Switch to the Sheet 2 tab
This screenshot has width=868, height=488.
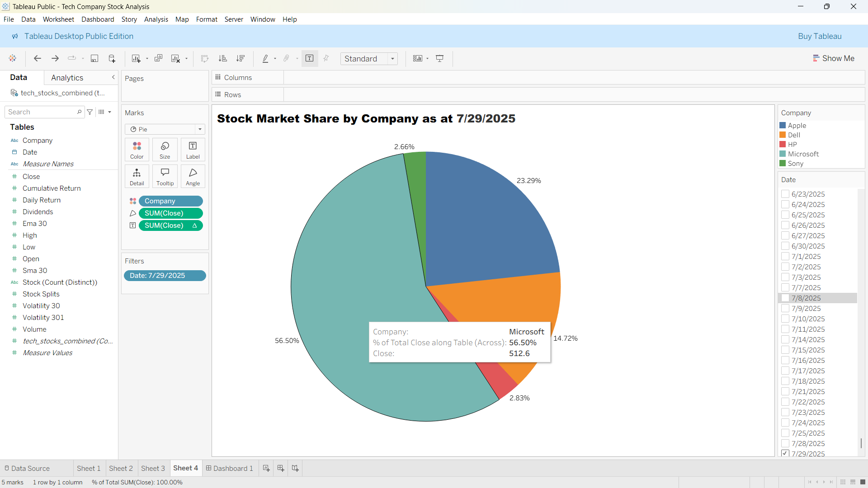point(121,468)
